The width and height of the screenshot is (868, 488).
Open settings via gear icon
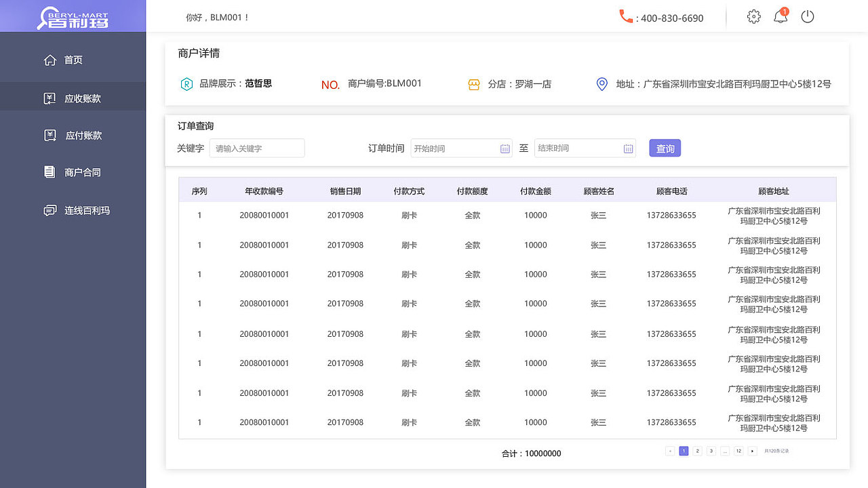[x=753, y=16]
